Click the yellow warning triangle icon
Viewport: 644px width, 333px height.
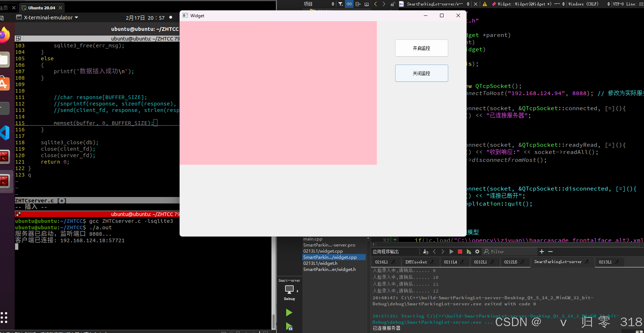tap(485, 4)
